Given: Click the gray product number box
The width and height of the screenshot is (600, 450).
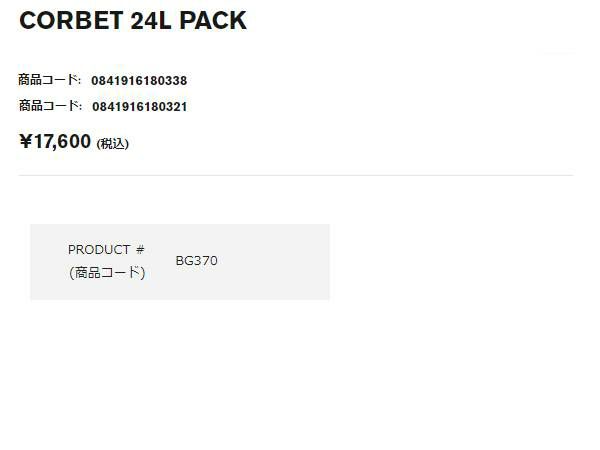Looking at the screenshot, I should pyautogui.click(x=180, y=262).
